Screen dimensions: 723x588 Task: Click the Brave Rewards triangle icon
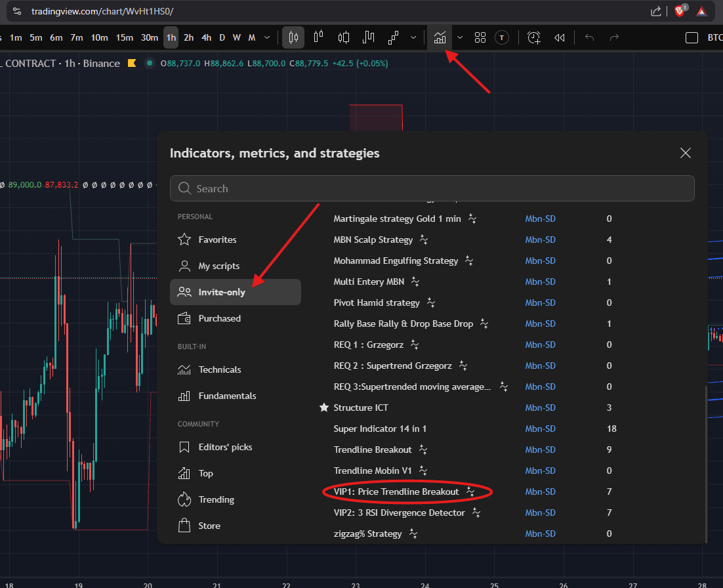702,11
